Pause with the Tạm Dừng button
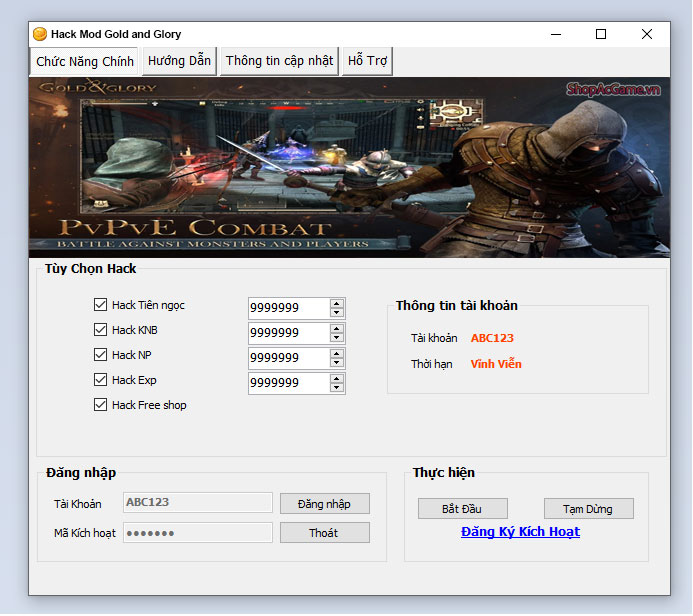Screen dimensions: 693x616 click(x=588, y=509)
